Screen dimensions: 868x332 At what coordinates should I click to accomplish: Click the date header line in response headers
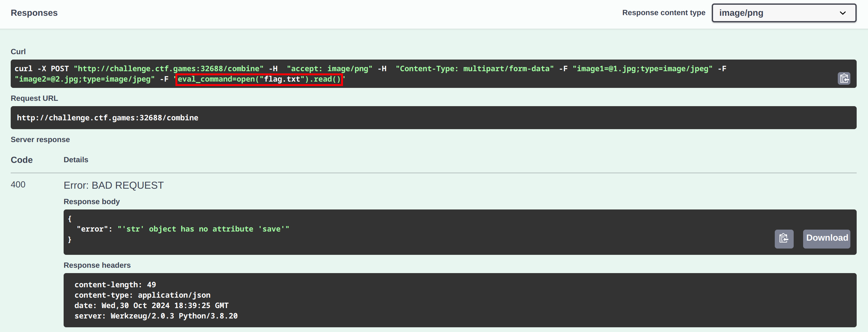151,306
